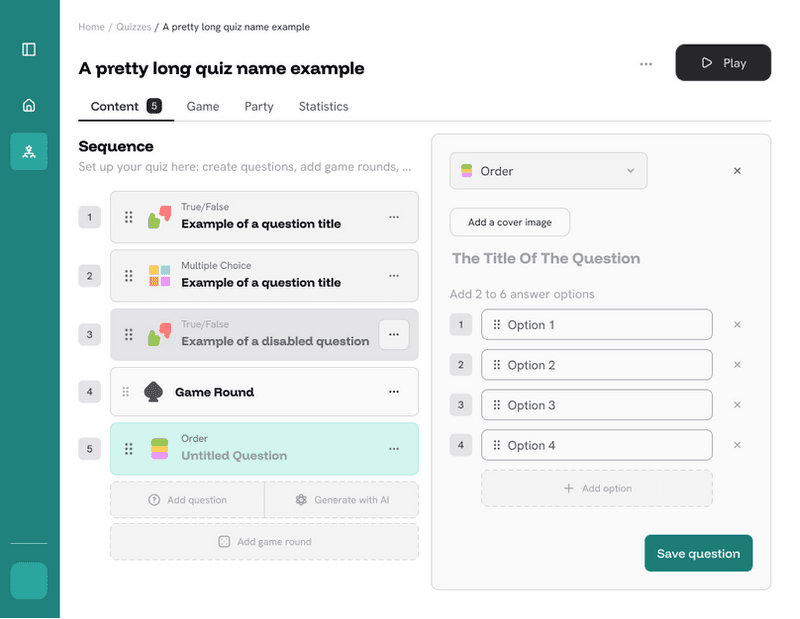This screenshot has width=800, height=619.
Task: Remove Option 1 with its X
Action: [737, 325]
